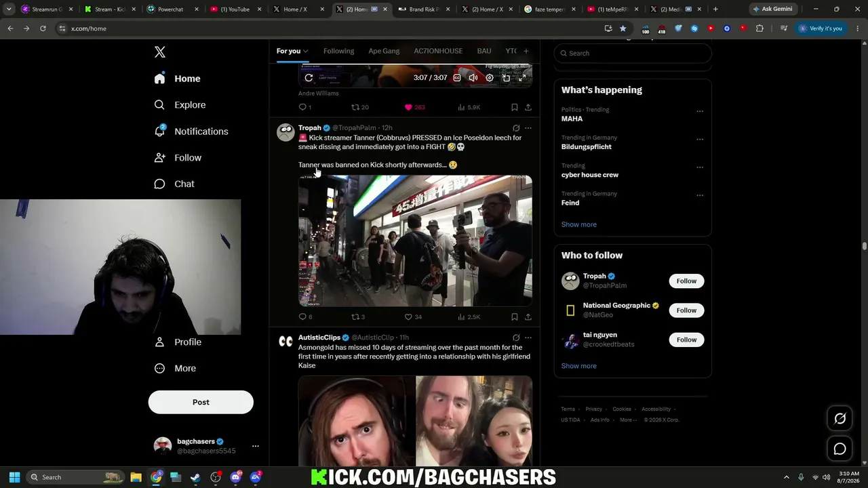The width and height of the screenshot is (868, 488).
Task: Switch to the BAU tab
Action: coord(484,51)
